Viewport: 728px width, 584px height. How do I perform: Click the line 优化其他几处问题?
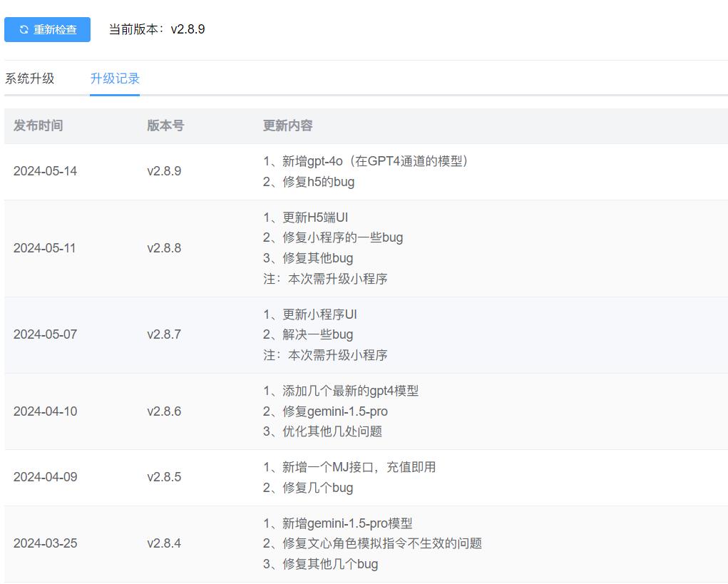(x=323, y=431)
